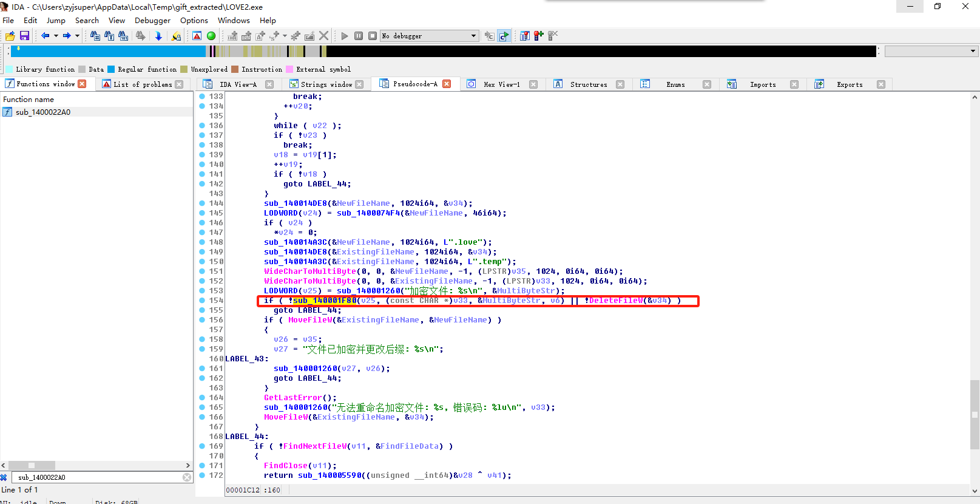Clear the function filter with round X
The image size is (980, 504).
187,477
